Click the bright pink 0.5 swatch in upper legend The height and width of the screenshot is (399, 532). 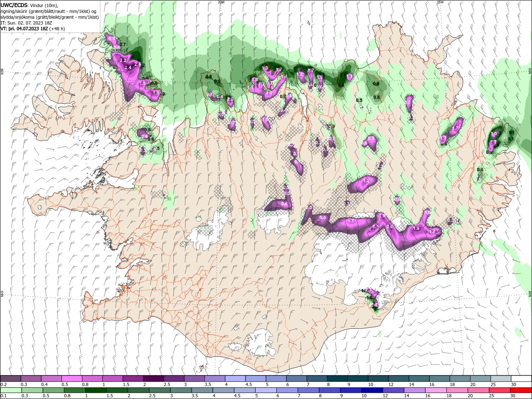(71, 378)
